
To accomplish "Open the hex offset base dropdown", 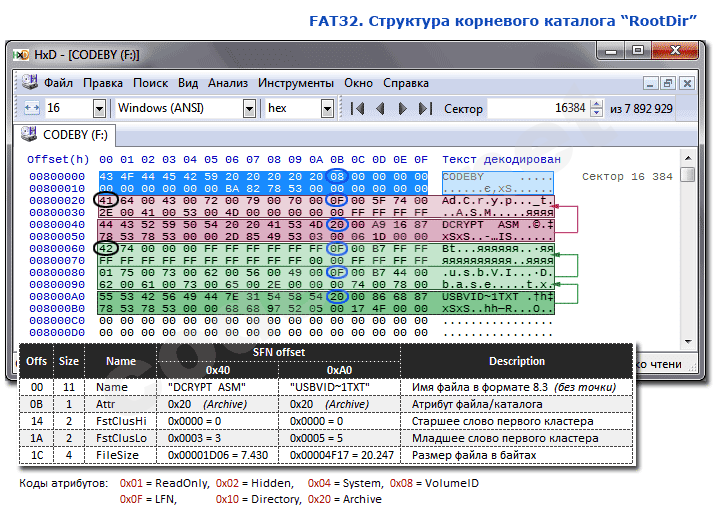I will [x=327, y=108].
